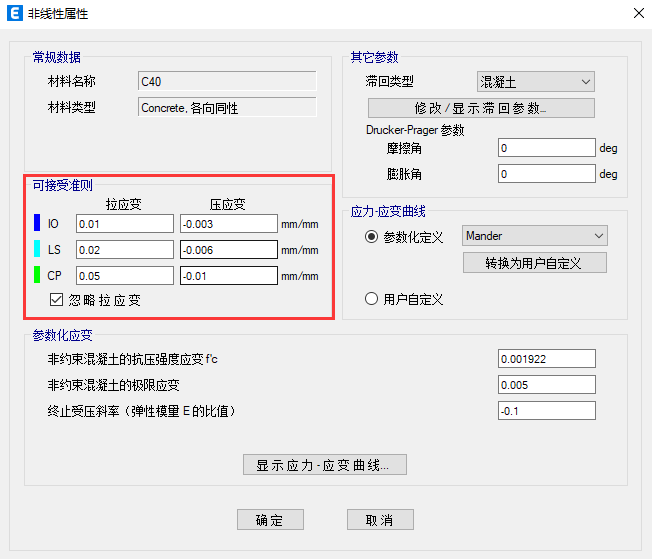This screenshot has width=652, height=559.
Task: Click the 极限应变 field 0.005
Action: tap(547, 385)
